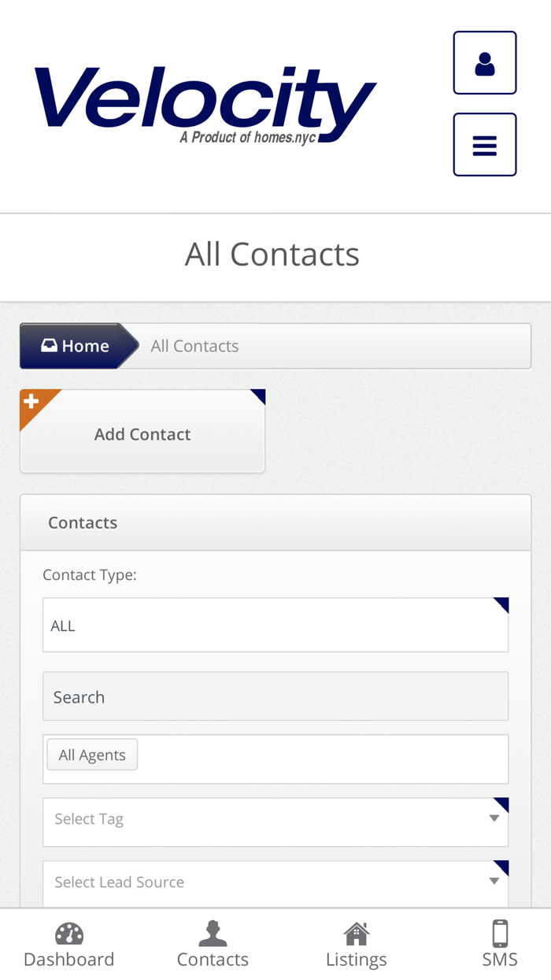551x980 pixels.
Task: Click inside the Search field
Action: (275, 696)
